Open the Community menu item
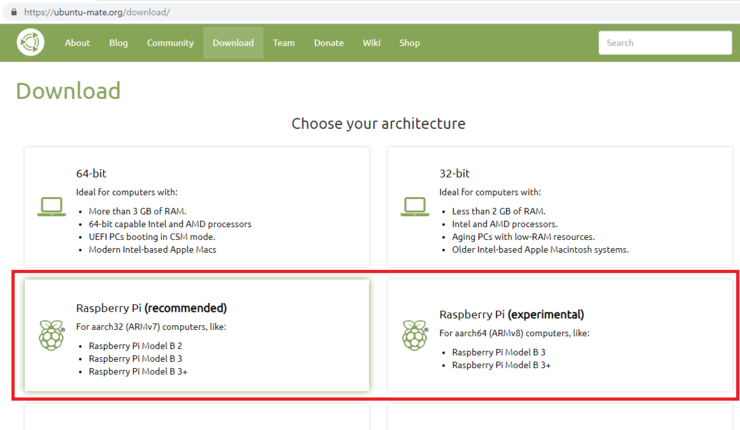 tap(170, 43)
